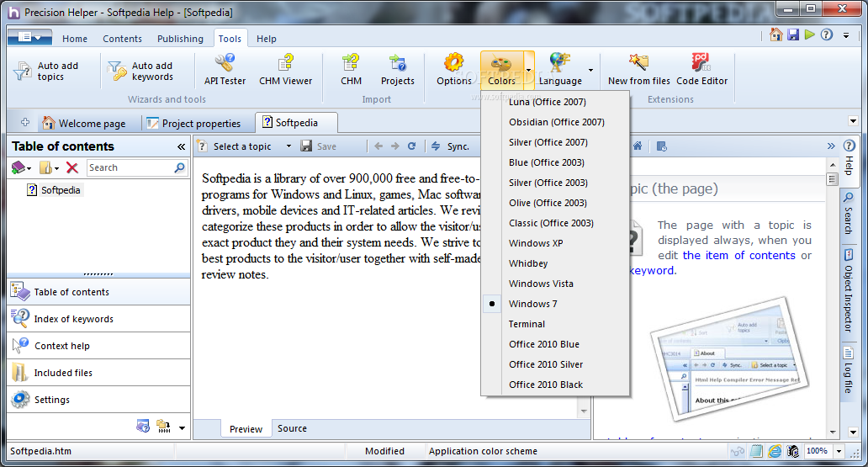The image size is (868, 467).
Task: Click the Sync. button in editor toolbar
Action: point(451,146)
